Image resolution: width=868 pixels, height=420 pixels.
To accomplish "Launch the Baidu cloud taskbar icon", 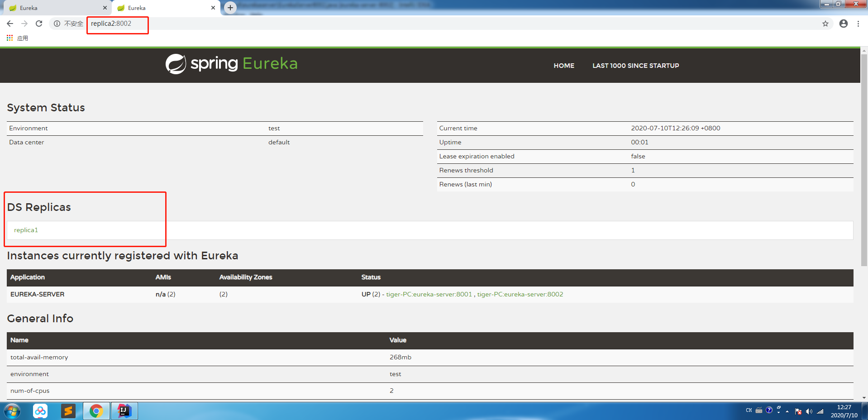I will point(40,411).
